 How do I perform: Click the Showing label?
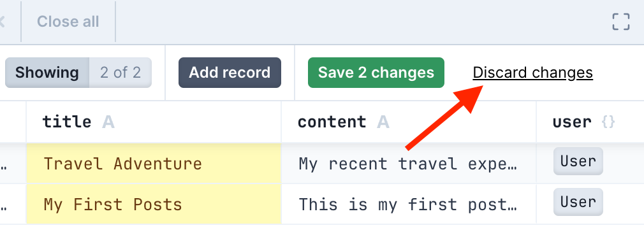pyautogui.click(x=47, y=73)
